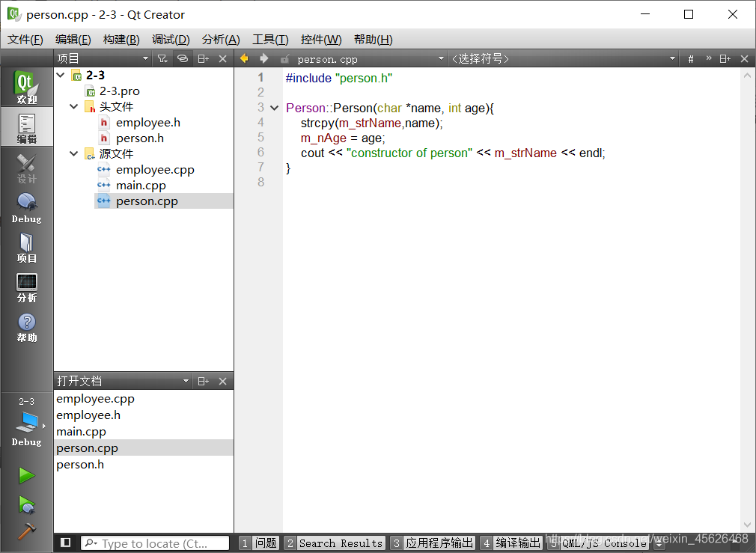
Task: Open the Projects mode in sidebar
Action: point(26,248)
